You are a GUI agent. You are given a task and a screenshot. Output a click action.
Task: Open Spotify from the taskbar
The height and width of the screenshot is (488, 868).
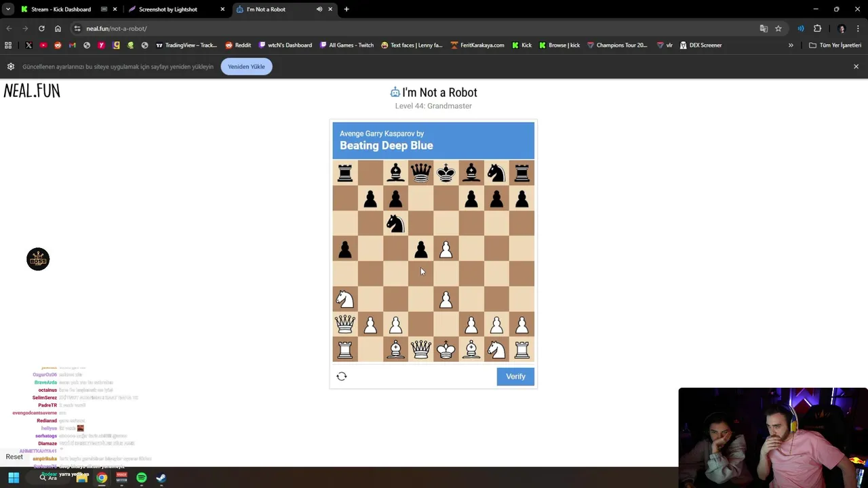pos(141,478)
